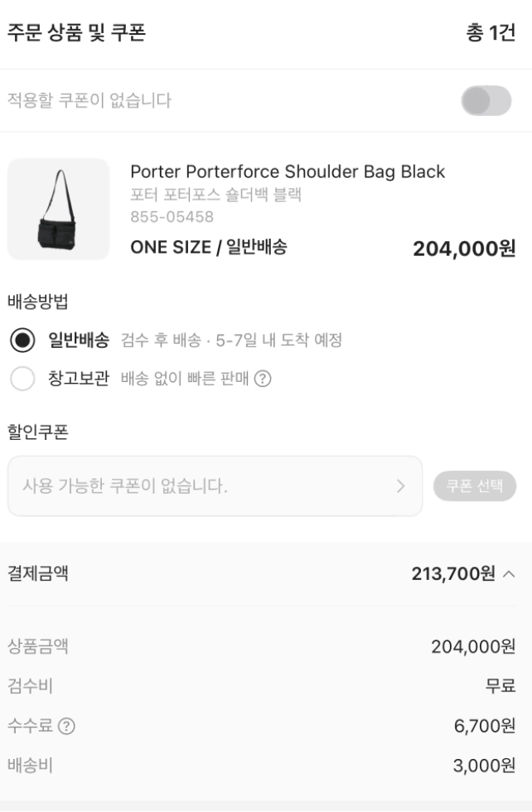Click the 총 1건 order count
The width and height of the screenshot is (532, 812).
point(491,33)
